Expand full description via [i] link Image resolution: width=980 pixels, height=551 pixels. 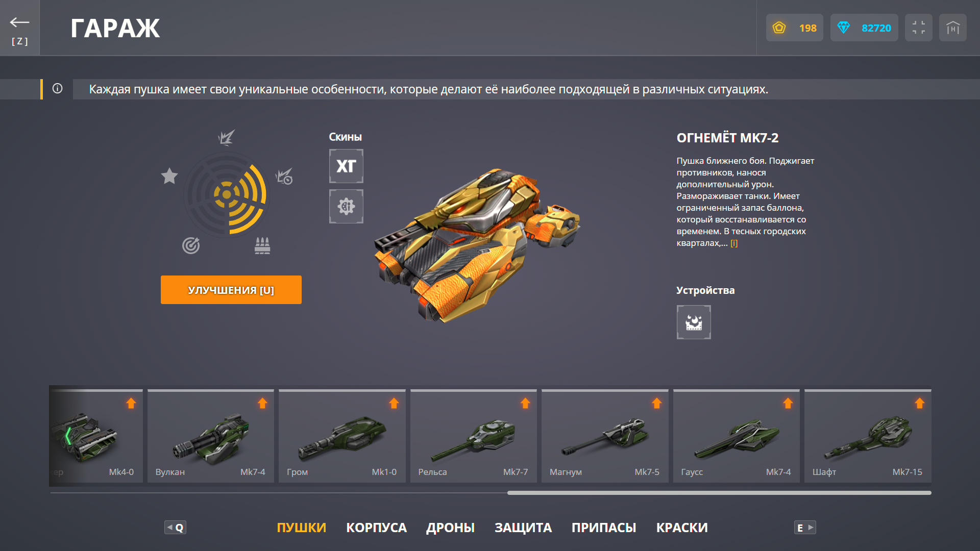733,243
